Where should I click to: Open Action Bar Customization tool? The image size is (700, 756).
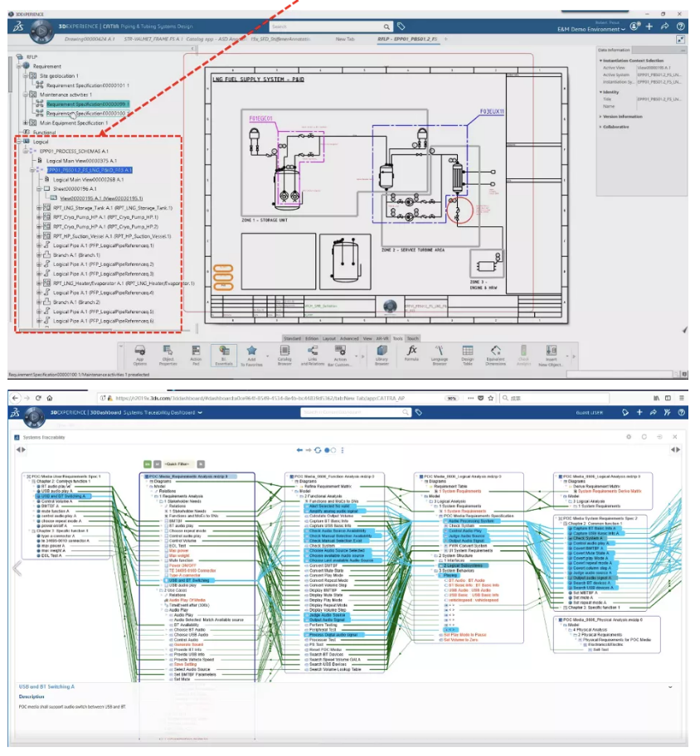click(x=340, y=356)
